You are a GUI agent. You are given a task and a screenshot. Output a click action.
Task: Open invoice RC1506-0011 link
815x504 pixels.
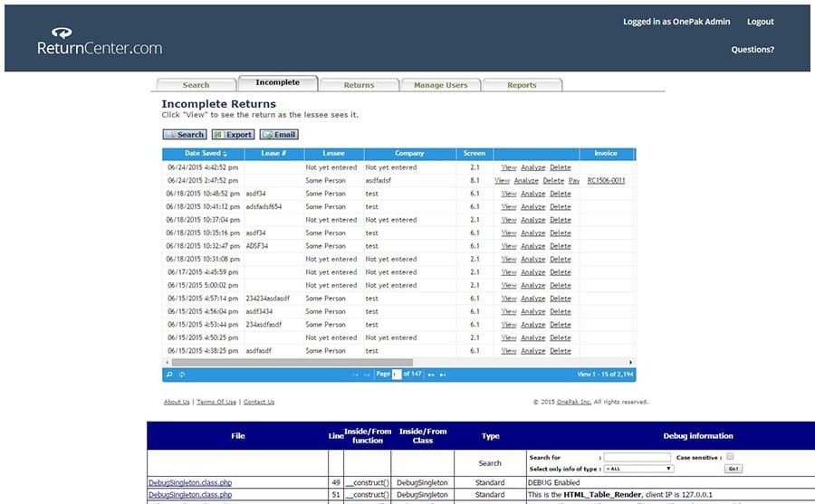(606, 180)
